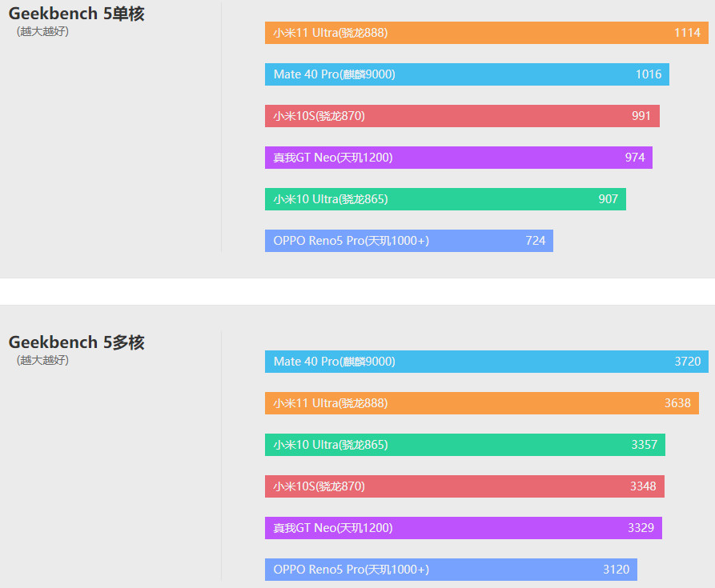Select "Mate 40 Pro(麒麟9000)" label in the 多核 chart
Viewport: 715px width, 588px height.
click(x=334, y=362)
